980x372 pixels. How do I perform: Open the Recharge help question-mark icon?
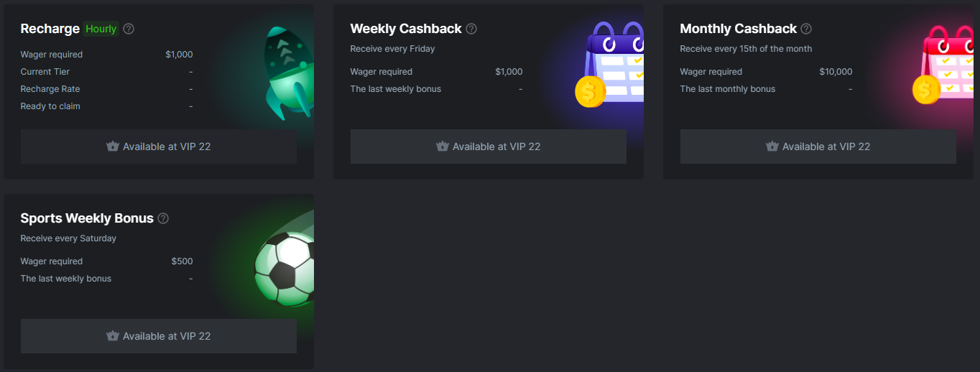[129, 29]
